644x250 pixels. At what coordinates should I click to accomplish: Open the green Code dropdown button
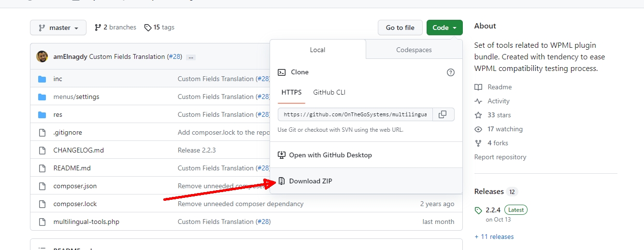click(444, 28)
